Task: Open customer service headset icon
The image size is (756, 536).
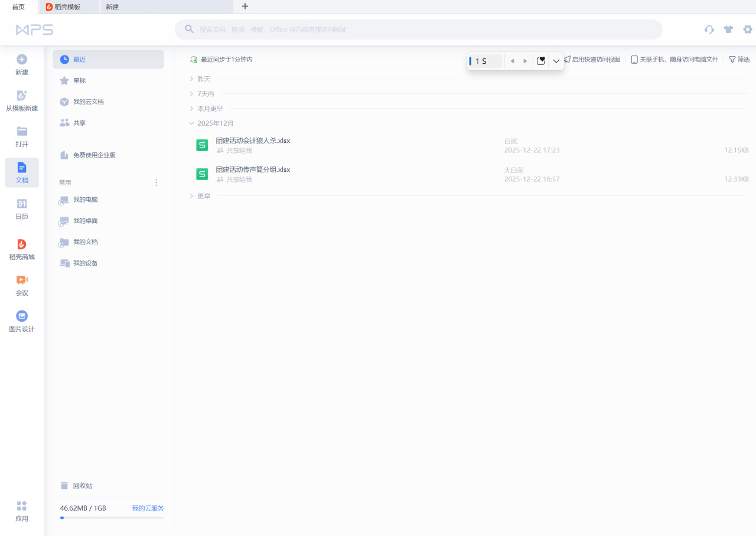Action: (x=709, y=30)
